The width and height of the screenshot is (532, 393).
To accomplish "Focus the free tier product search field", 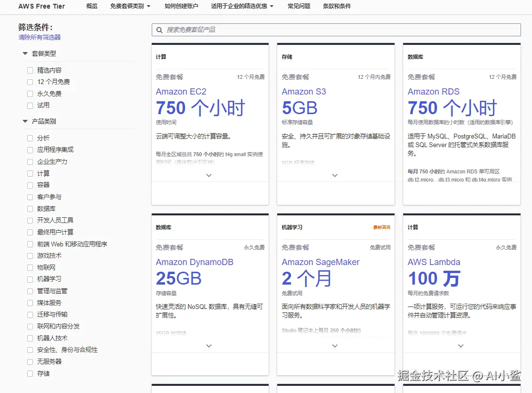I will [336, 30].
